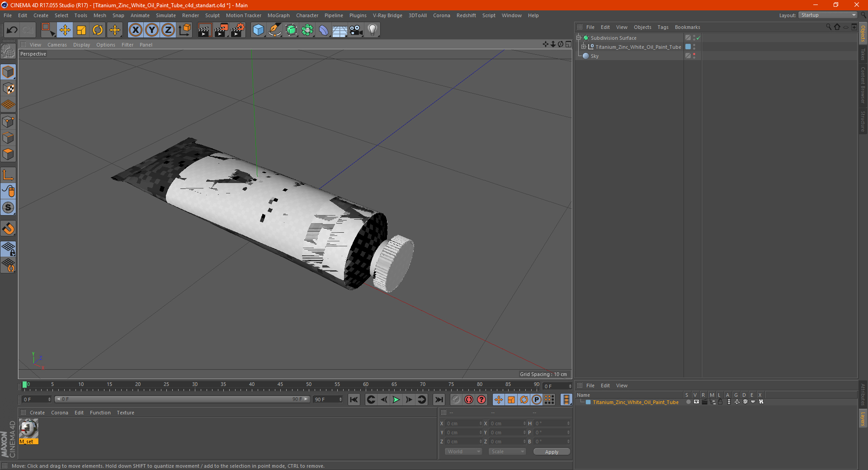Open material manager Texture menu
Screen dimensions: 868x470
[x=125, y=413]
